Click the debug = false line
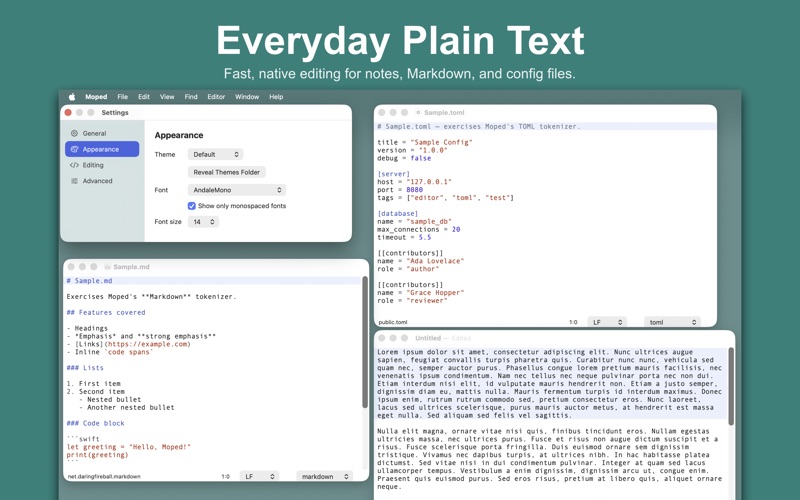 404,158
